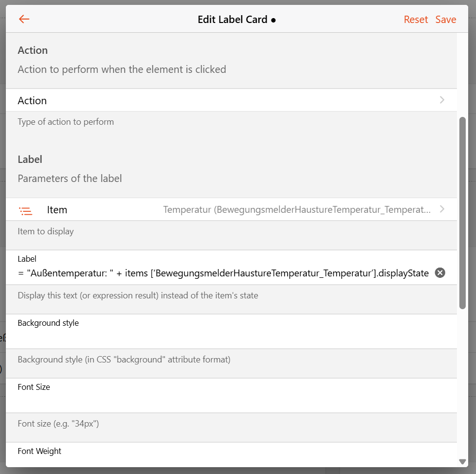Image resolution: width=476 pixels, height=474 pixels.
Task: Click the Font Weight input field
Action: (230, 461)
